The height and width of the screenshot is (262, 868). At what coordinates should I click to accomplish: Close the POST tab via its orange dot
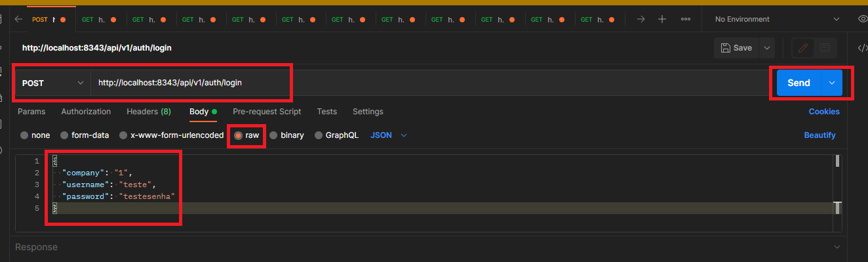coord(64,20)
